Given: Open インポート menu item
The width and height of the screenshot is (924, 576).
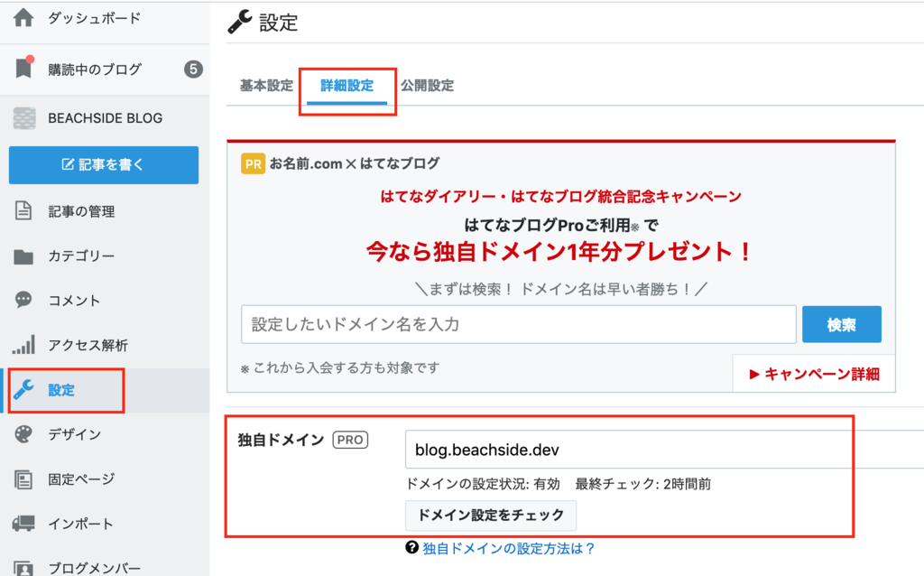Looking at the screenshot, I should pos(80,524).
